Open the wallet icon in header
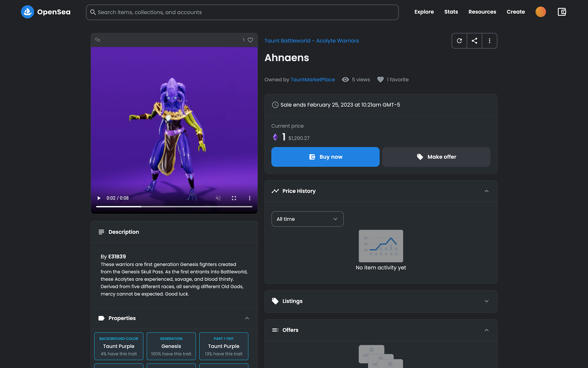This screenshot has width=588, height=368. (x=562, y=12)
